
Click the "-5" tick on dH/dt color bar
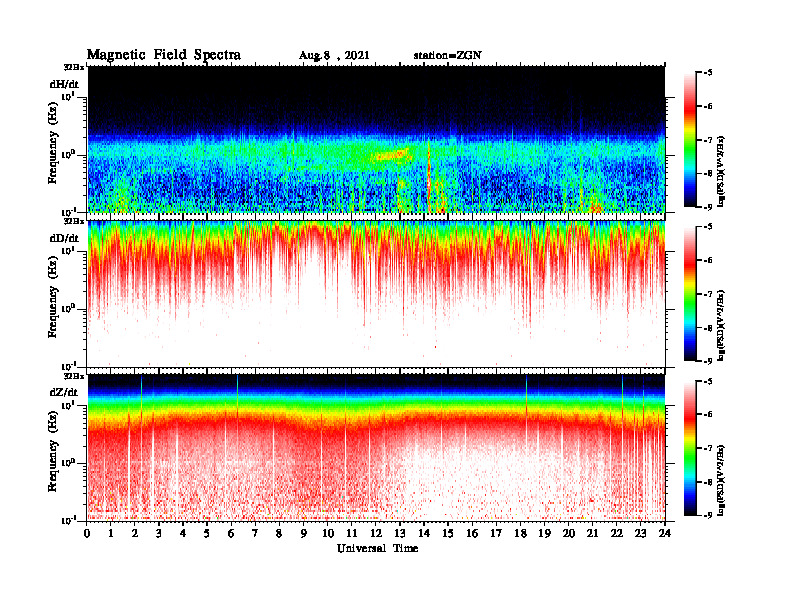coord(708,73)
